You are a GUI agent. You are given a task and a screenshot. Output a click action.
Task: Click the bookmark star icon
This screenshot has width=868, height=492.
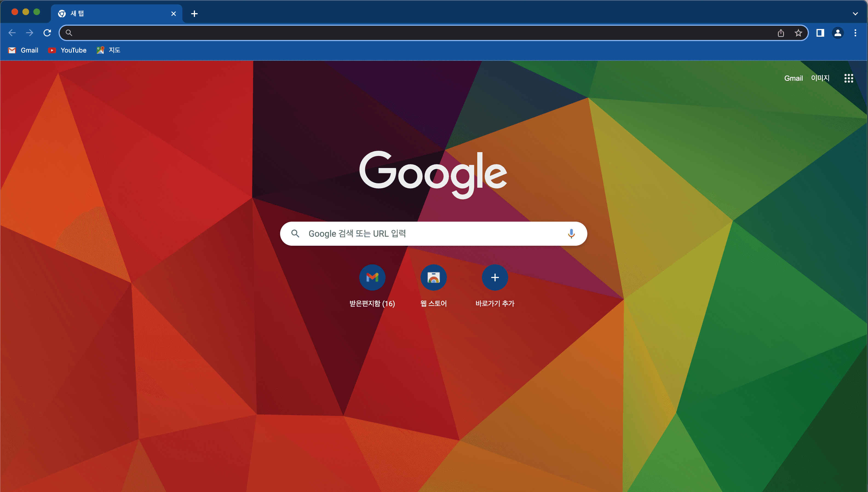(x=798, y=33)
